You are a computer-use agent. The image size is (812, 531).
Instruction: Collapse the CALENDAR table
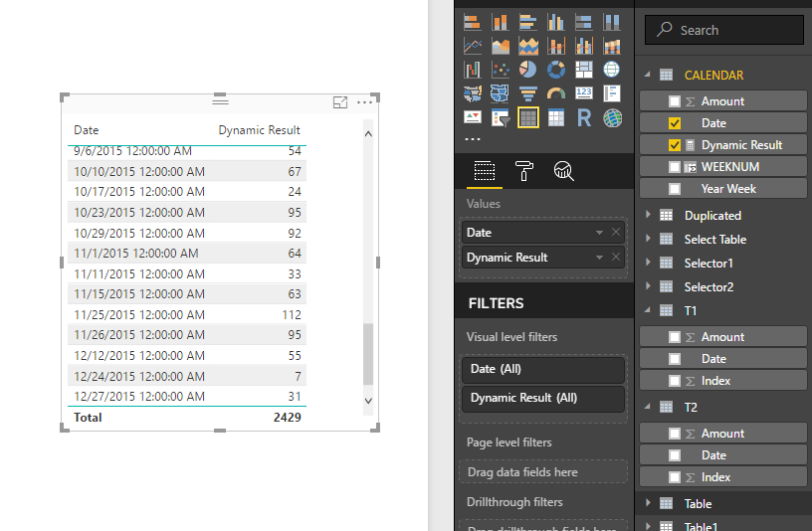click(x=648, y=75)
